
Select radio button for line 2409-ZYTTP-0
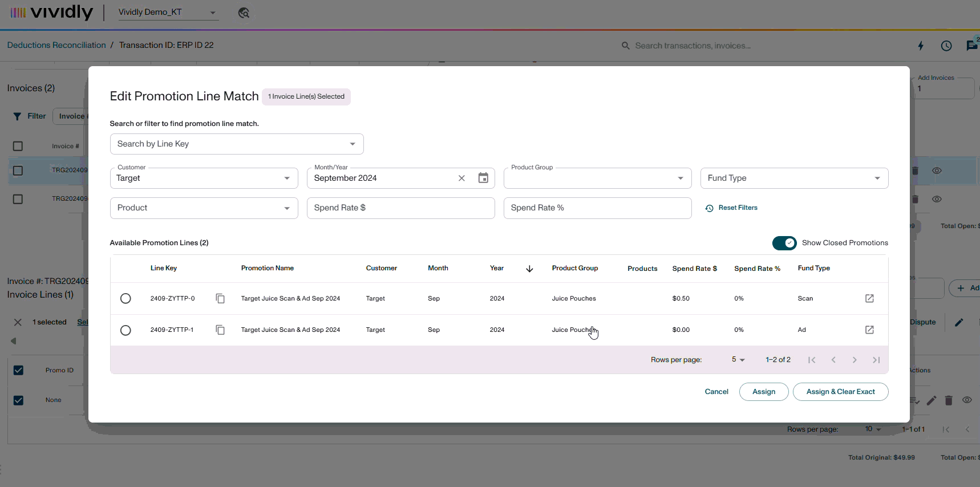pos(125,298)
